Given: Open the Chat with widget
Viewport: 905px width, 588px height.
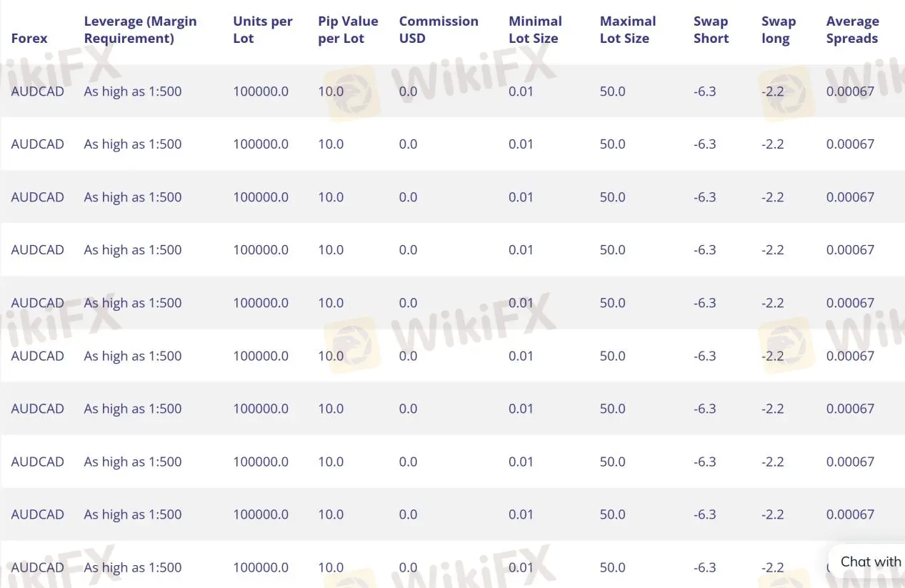Looking at the screenshot, I should point(867,562).
